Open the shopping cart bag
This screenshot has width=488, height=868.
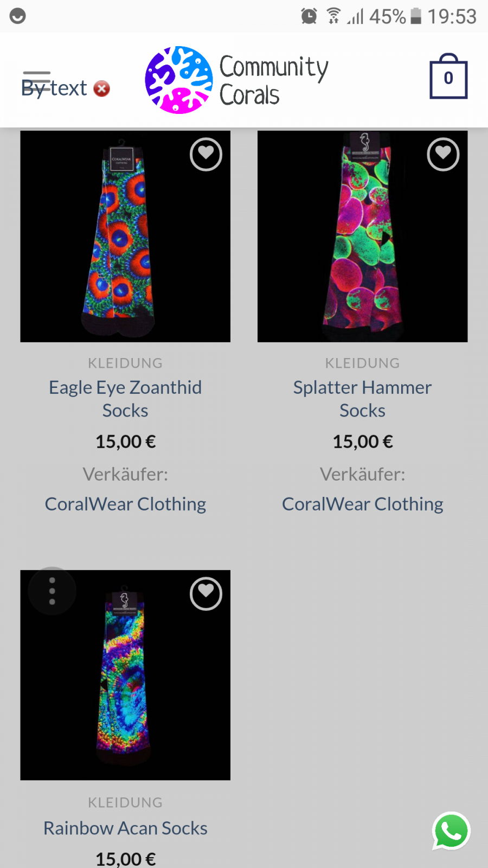coord(448,76)
